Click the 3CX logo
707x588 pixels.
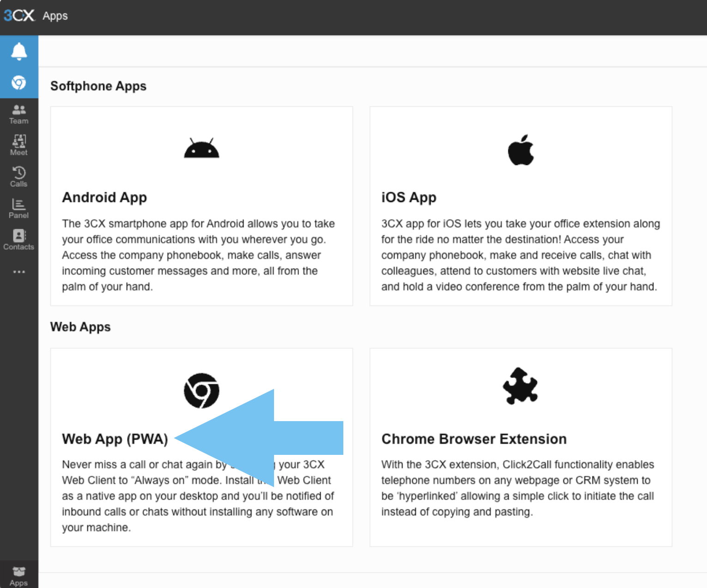coord(19,16)
